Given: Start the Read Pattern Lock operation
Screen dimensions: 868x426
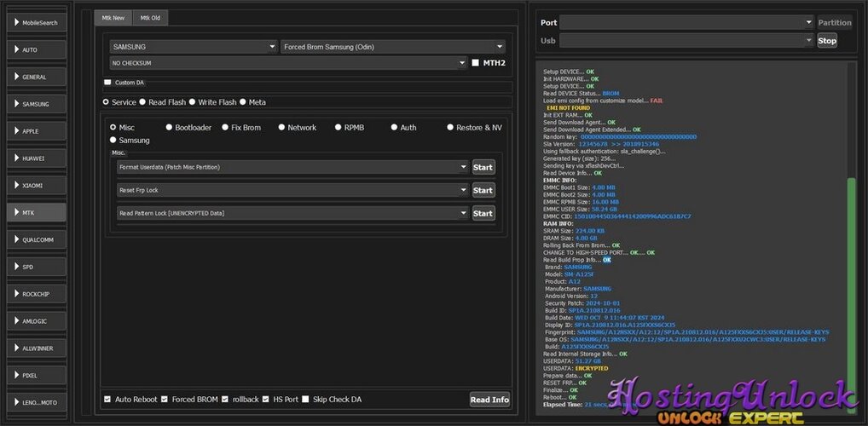Looking at the screenshot, I should click(483, 213).
